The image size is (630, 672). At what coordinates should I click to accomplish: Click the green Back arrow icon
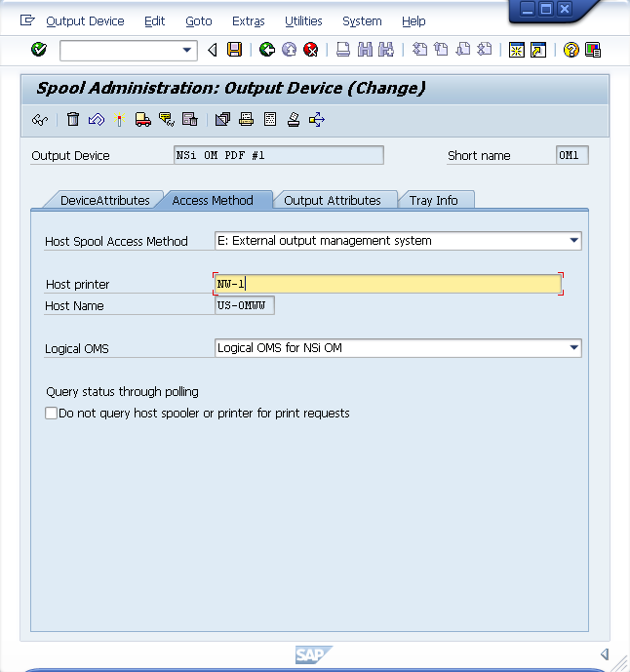coord(267,50)
